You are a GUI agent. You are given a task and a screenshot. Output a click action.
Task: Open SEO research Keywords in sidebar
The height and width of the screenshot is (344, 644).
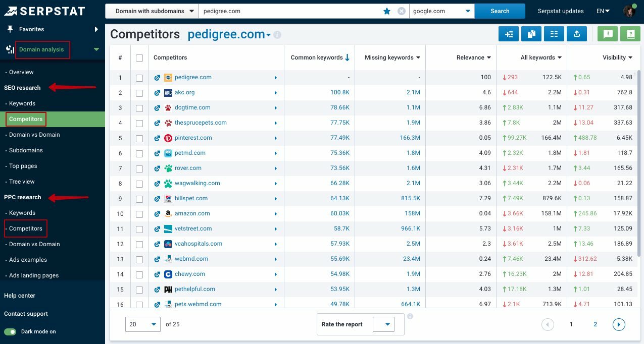(22, 103)
